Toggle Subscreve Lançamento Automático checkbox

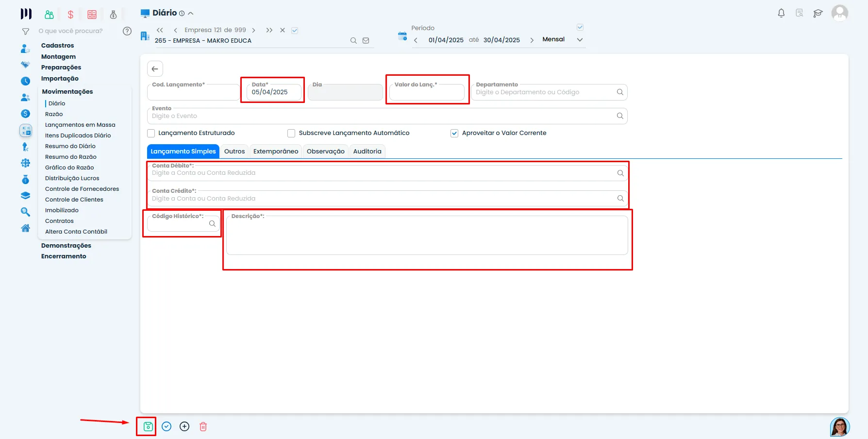[291, 133]
